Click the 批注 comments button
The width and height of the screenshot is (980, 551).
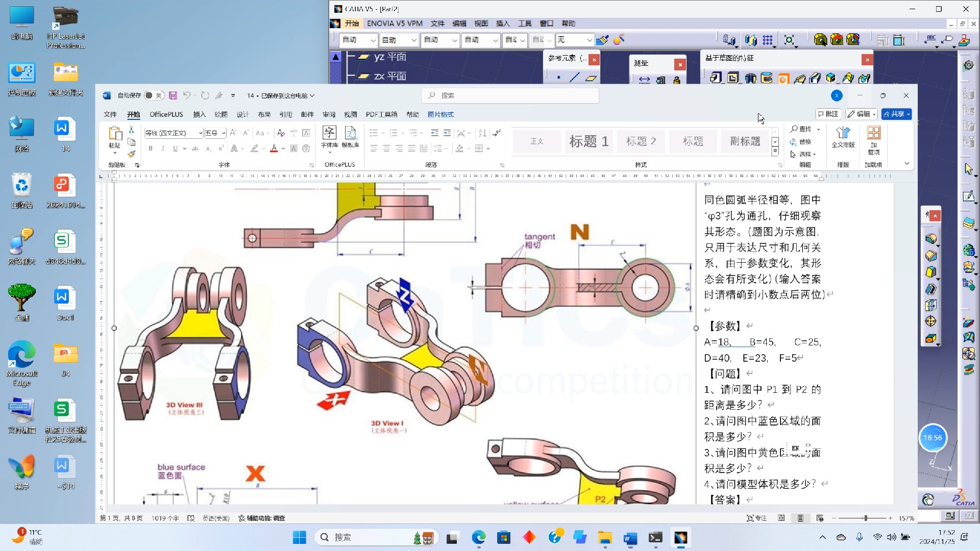tap(828, 114)
